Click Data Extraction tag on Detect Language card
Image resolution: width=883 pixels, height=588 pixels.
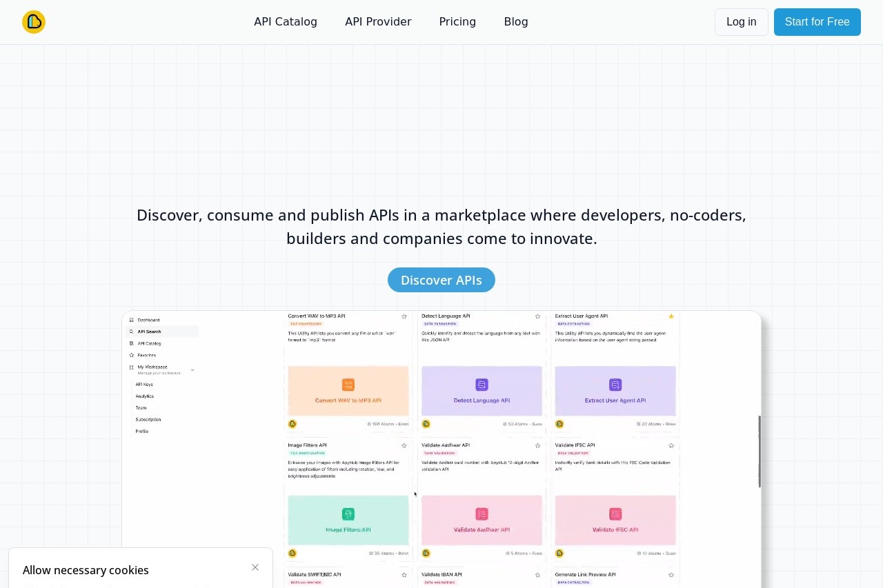(440, 324)
